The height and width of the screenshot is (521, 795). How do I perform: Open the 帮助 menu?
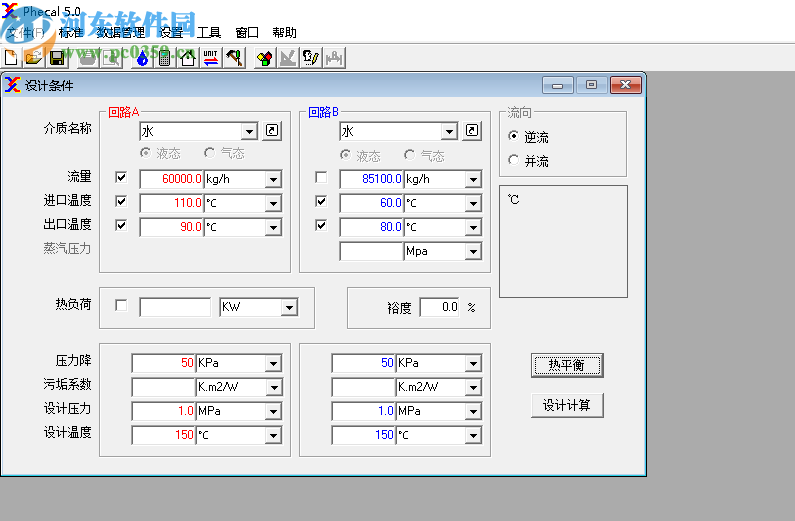coord(284,32)
